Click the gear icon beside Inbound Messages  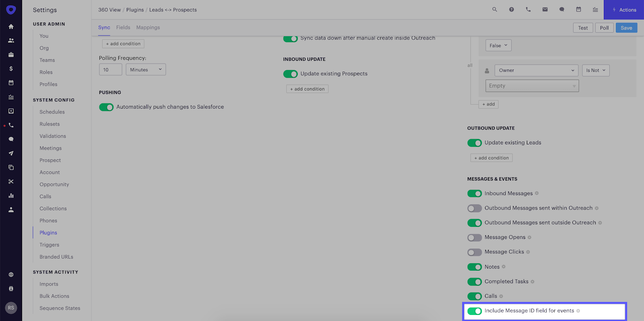coord(537,193)
